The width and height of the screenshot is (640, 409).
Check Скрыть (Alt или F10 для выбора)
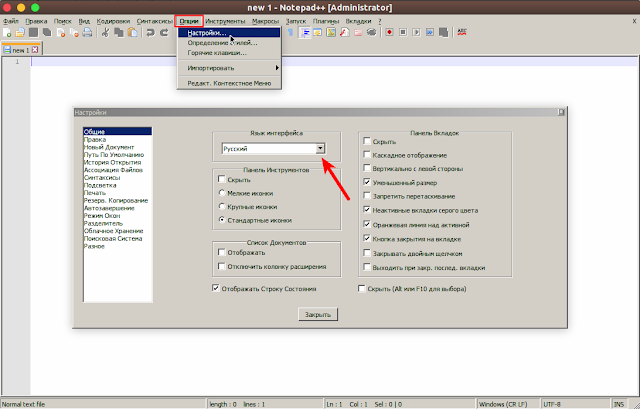pyautogui.click(x=362, y=289)
